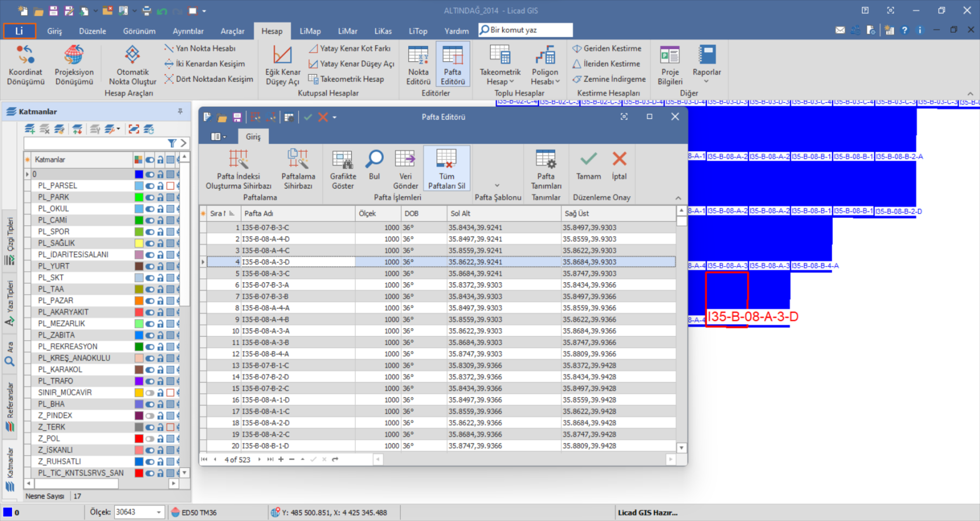The height and width of the screenshot is (521, 980).
Task: Expand layer 0 tree node
Action: pos(27,174)
